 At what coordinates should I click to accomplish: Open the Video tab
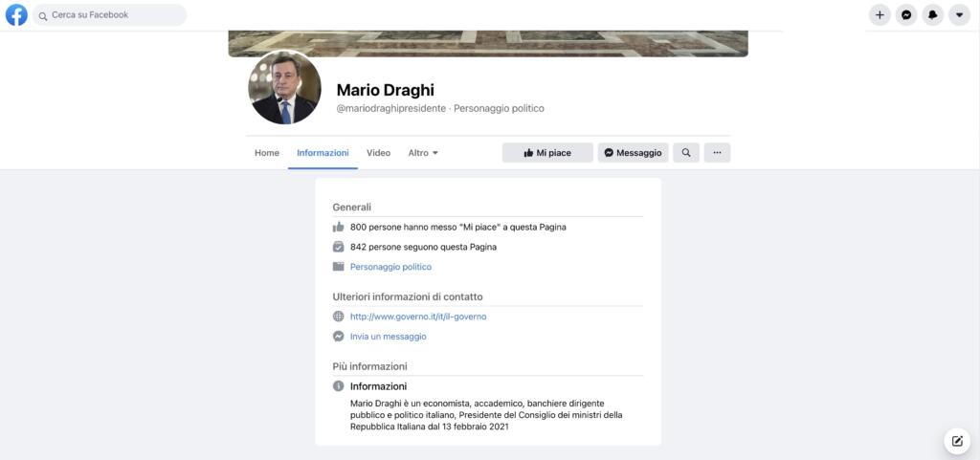click(378, 153)
